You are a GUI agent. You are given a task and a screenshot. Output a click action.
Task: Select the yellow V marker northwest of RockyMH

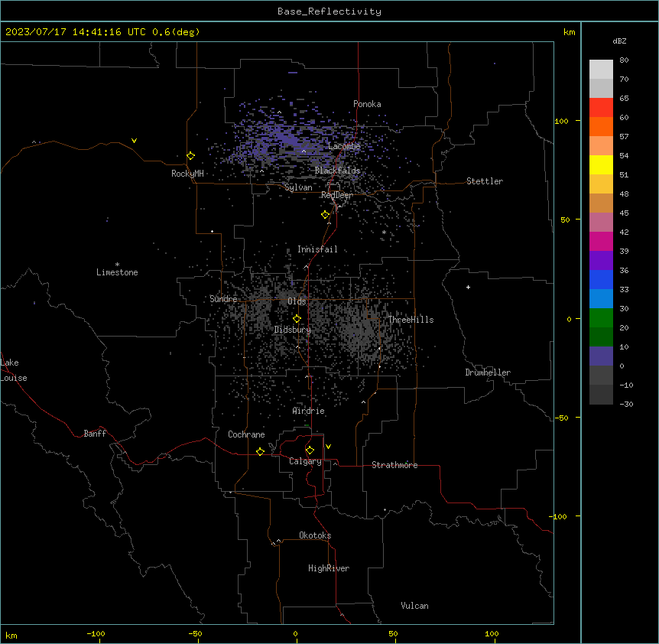click(134, 141)
